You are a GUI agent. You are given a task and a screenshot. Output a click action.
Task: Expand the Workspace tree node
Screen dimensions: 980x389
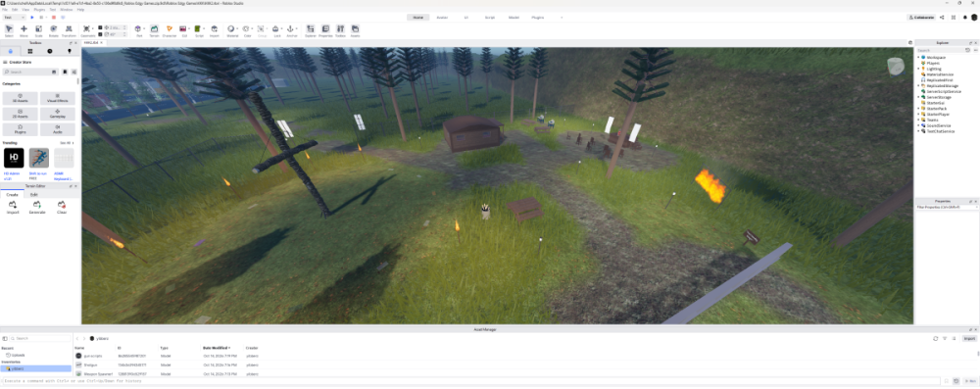918,58
